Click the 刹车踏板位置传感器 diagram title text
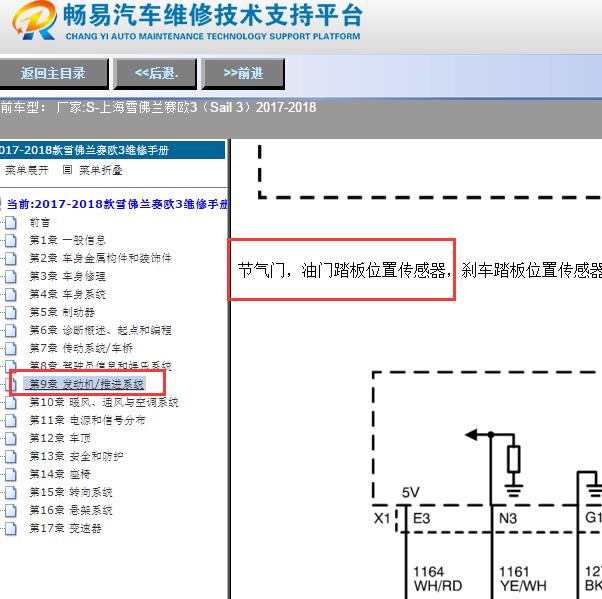The width and height of the screenshot is (602, 599). 531,270
